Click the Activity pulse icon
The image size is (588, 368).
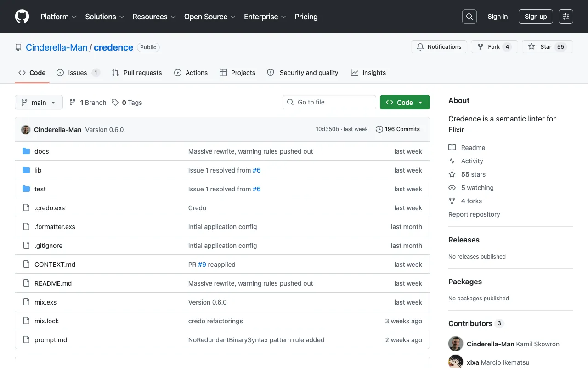[452, 161]
